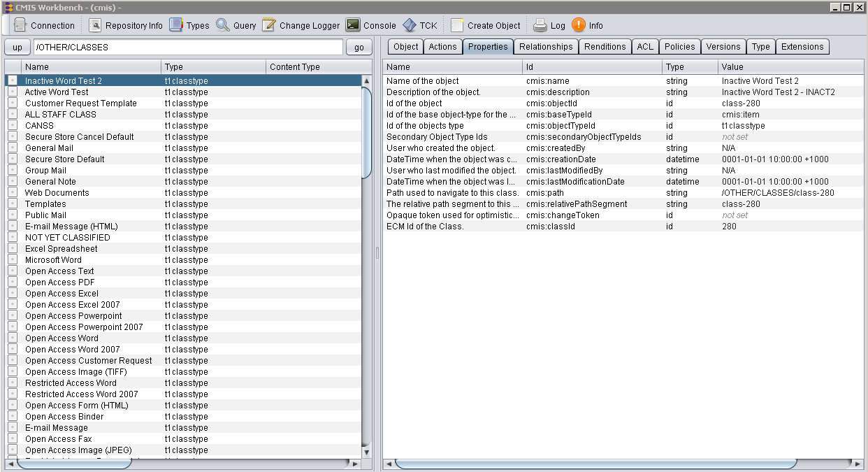Run the TCK icon

410,25
